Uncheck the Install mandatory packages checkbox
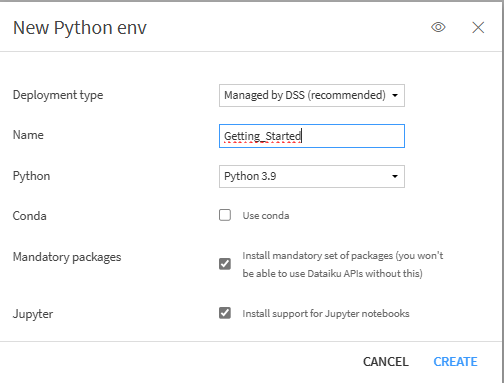The height and width of the screenshot is (383, 504). tap(225, 264)
